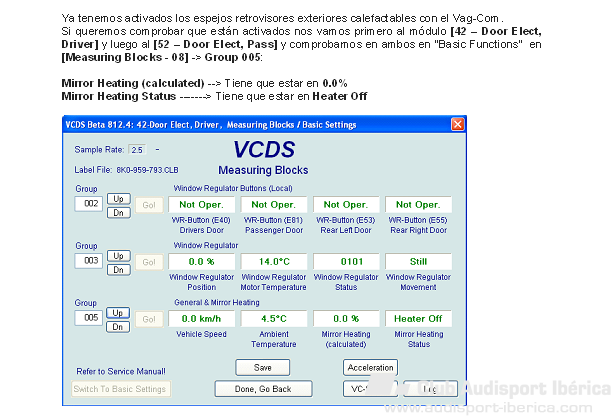Image resolution: width=613 pixels, height=416 pixels.
Task: Click Go! button beside Group 002
Action: click(x=149, y=205)
